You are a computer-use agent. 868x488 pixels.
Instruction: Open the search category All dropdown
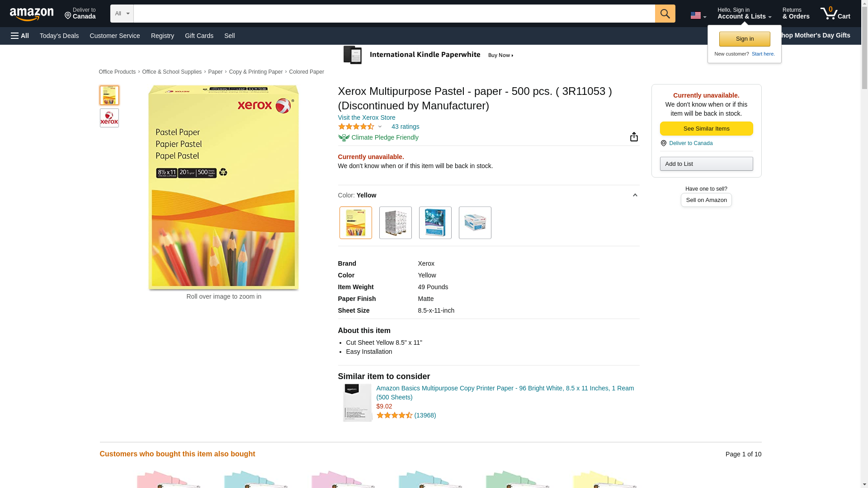click(x=122, y=14)
